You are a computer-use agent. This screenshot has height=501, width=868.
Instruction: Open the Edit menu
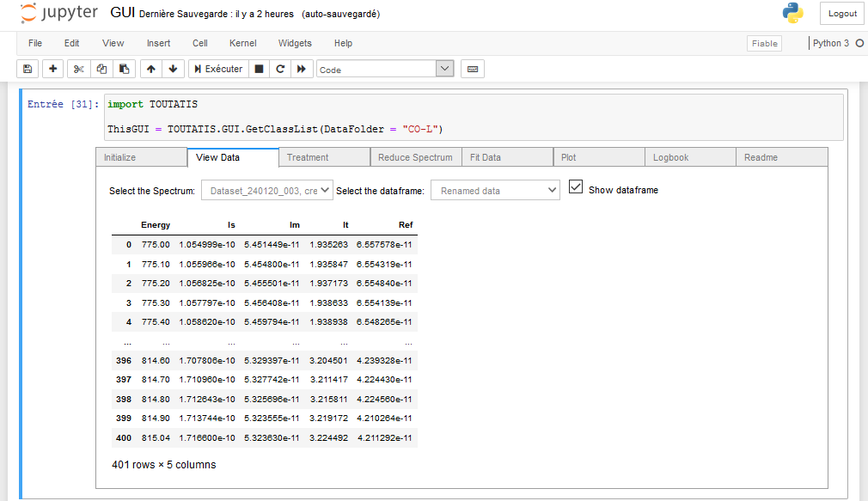71,43
